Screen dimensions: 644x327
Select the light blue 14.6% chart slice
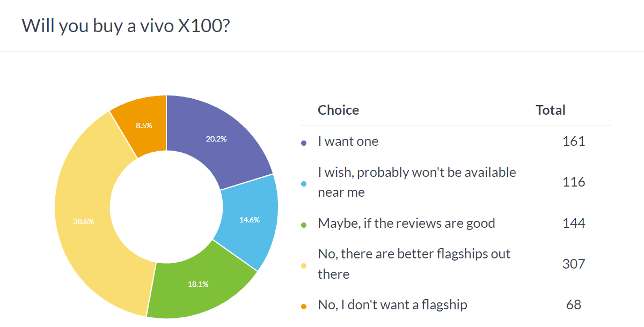[248, 220]
